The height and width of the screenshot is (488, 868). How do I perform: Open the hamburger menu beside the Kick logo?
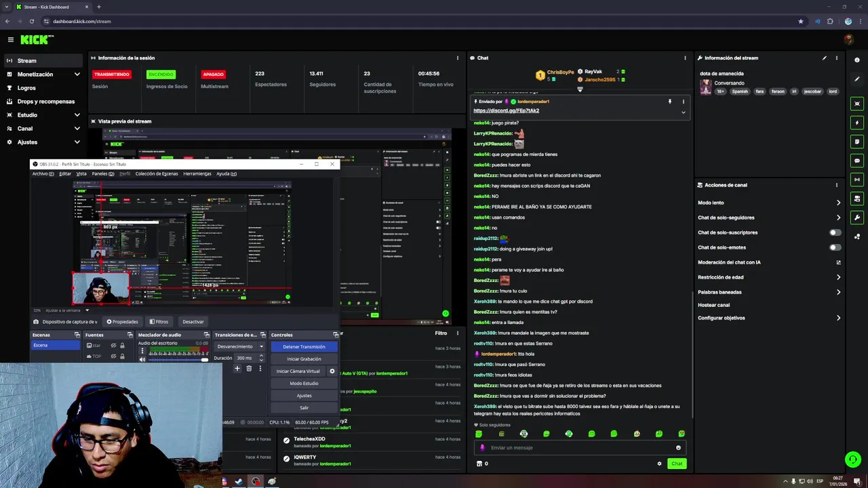(x=10, y=40)
